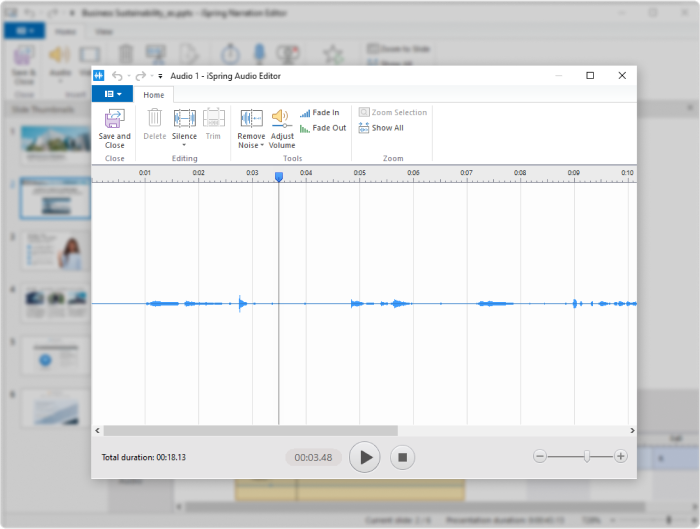Screen dimensions: 700x529
Task: Expand the Silence dropdown arrow
Action: 184,145
